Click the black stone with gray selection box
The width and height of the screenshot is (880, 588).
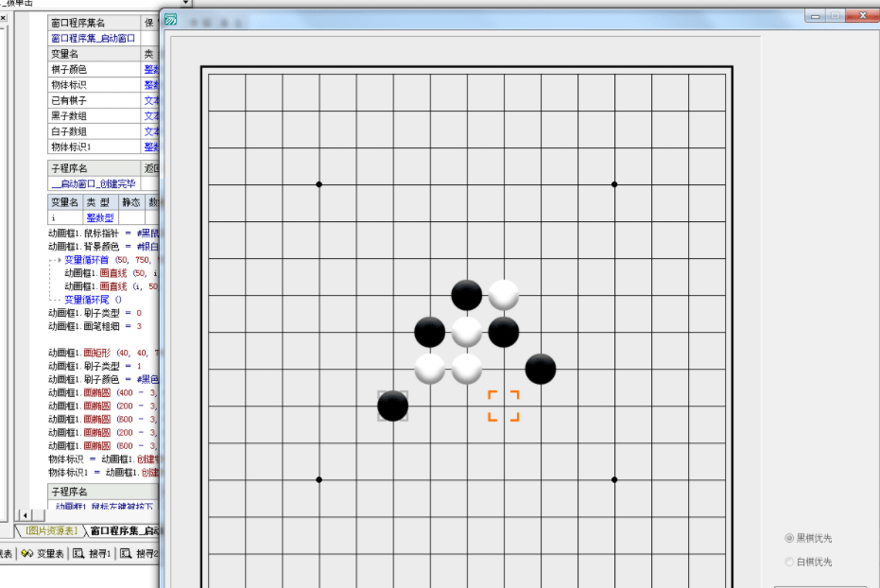pos(392,406)
